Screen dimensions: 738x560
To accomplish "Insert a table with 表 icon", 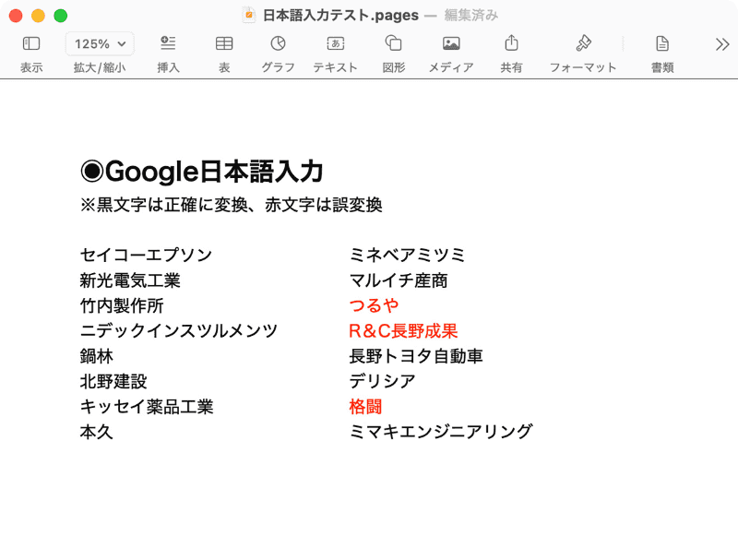I will coord(224,43).
